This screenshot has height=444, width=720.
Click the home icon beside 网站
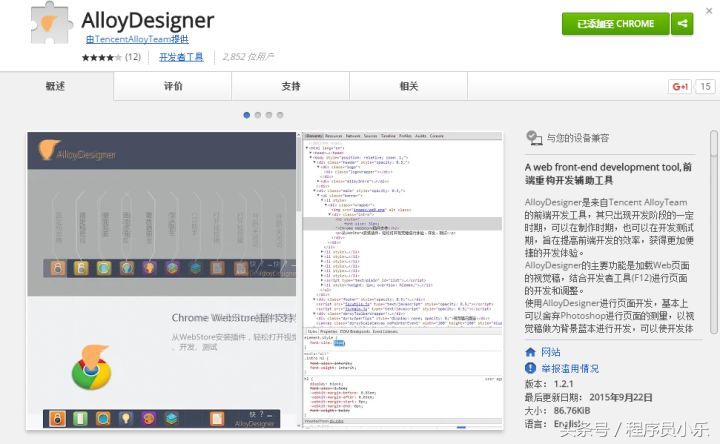coord(530,352)
